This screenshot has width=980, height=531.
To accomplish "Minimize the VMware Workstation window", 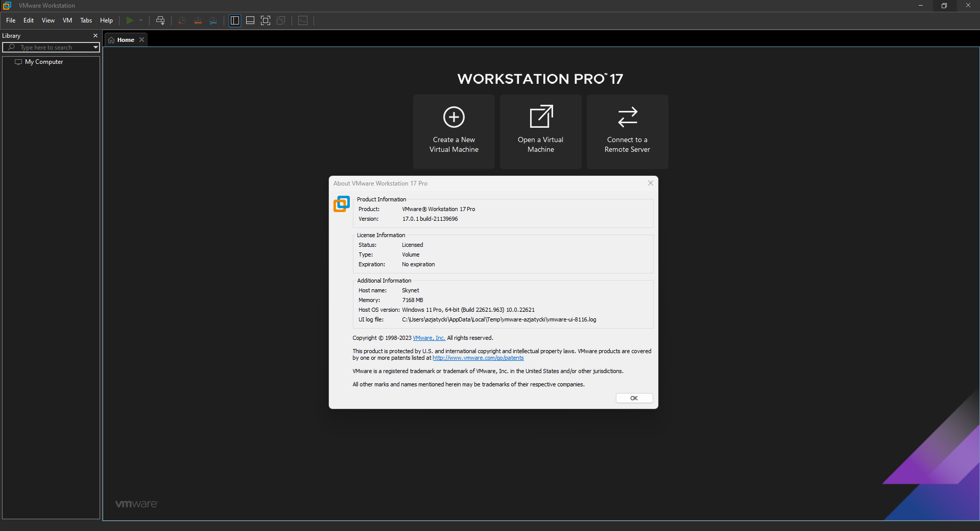I will pos(921,6).
